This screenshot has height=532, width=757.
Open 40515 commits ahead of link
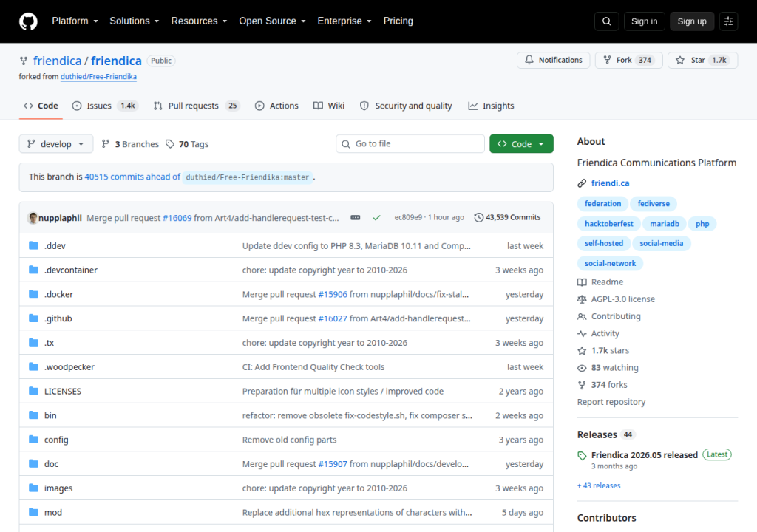tap(132, 177)
